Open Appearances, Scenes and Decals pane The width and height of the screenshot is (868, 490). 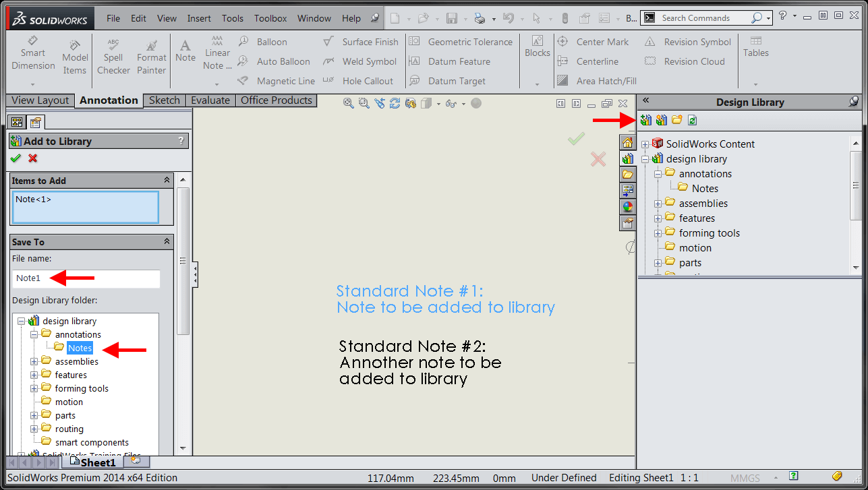tap(627, 207)
